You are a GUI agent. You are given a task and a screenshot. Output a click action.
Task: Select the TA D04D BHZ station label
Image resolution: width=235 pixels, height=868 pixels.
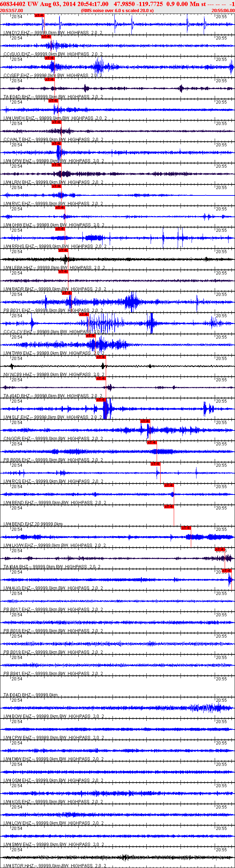[x=17, y=695]
